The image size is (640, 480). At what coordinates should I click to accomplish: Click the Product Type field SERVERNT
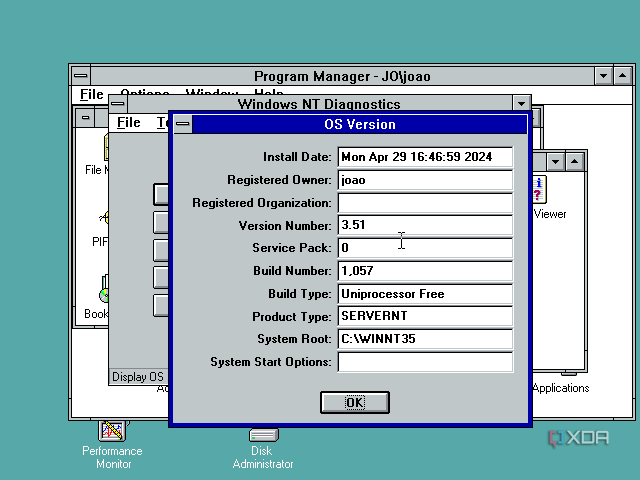click(425, 316)
